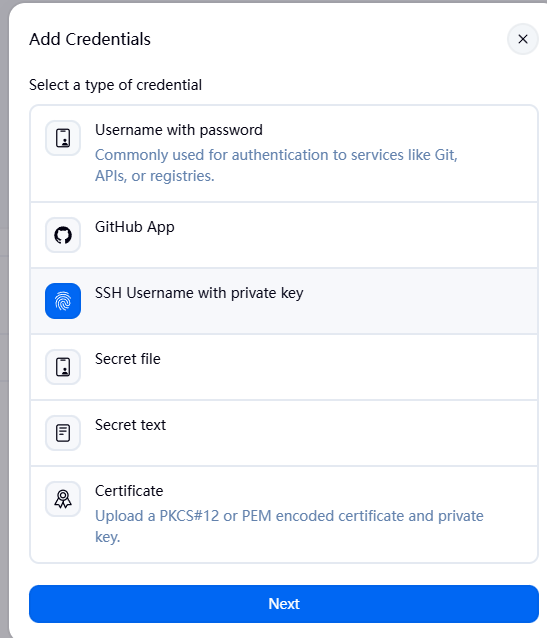Choose the Certificate option title
This screenshot has width=547, height=638.
[x=129, y=491]
